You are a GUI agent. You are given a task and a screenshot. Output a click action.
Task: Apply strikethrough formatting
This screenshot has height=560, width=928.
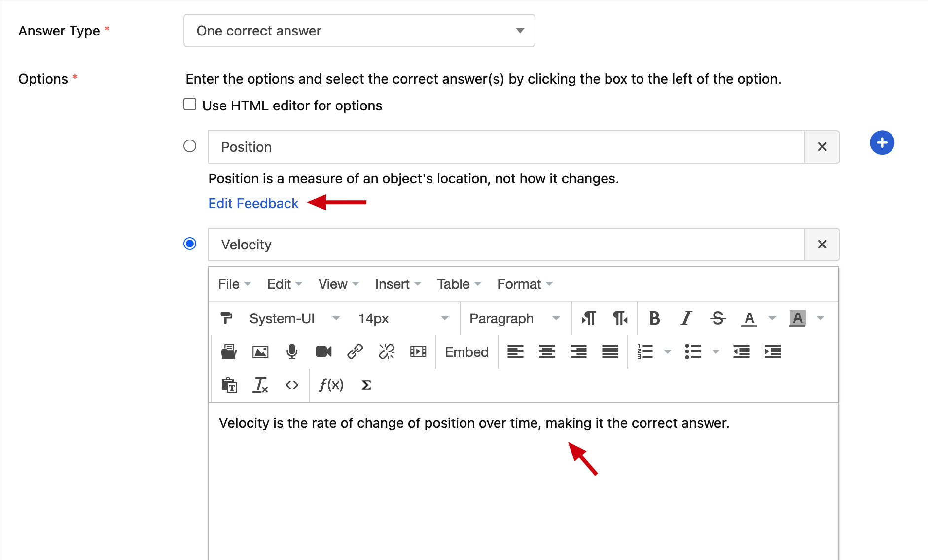718,318
